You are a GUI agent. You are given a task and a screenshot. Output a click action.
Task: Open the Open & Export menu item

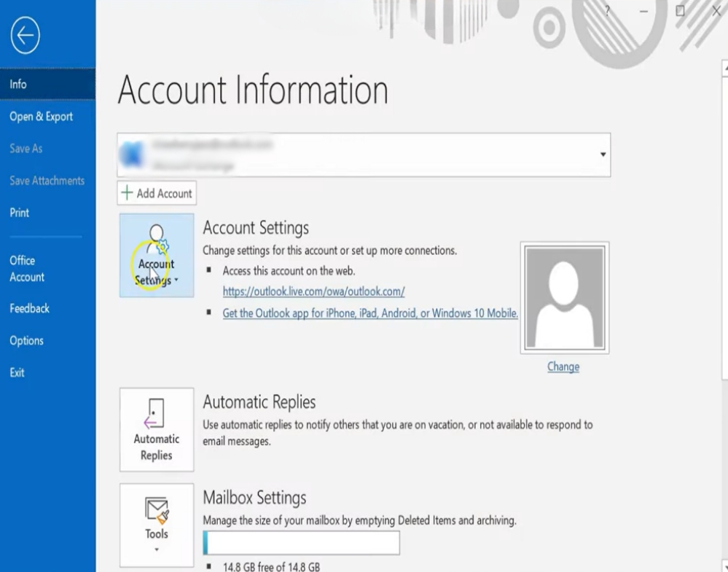[48, 116]
